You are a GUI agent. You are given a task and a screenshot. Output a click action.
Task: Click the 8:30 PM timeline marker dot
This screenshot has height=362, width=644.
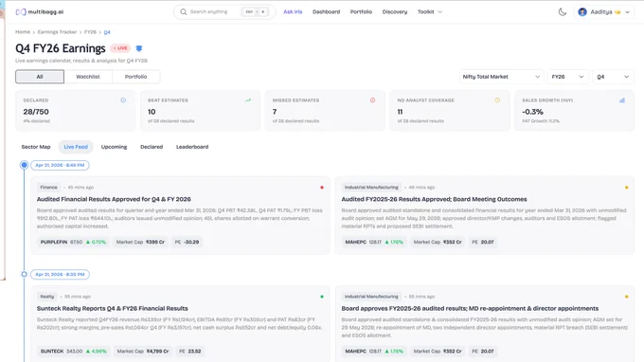(x=25, y=274)
